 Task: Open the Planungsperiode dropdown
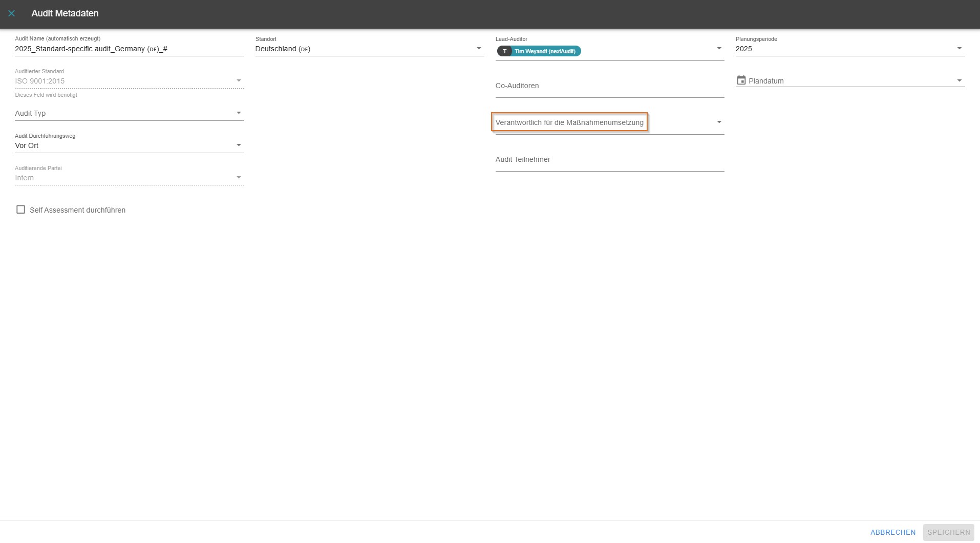(x=959, y=49)
